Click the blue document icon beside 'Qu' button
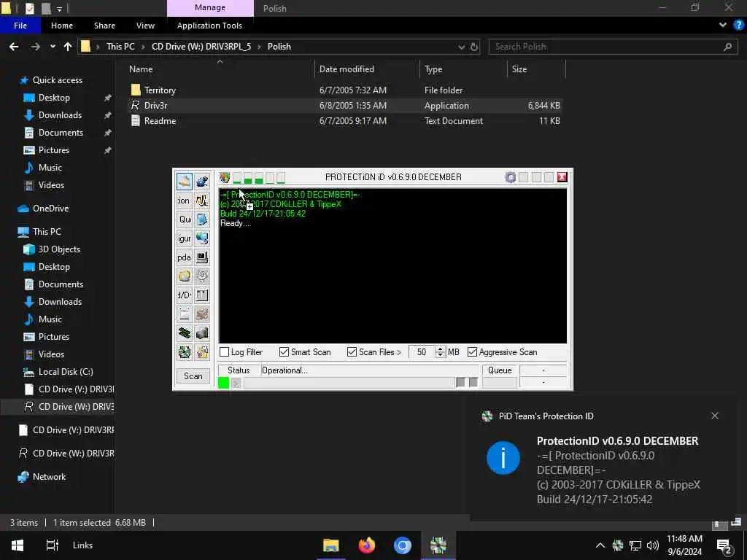 (x=202, y=219)
